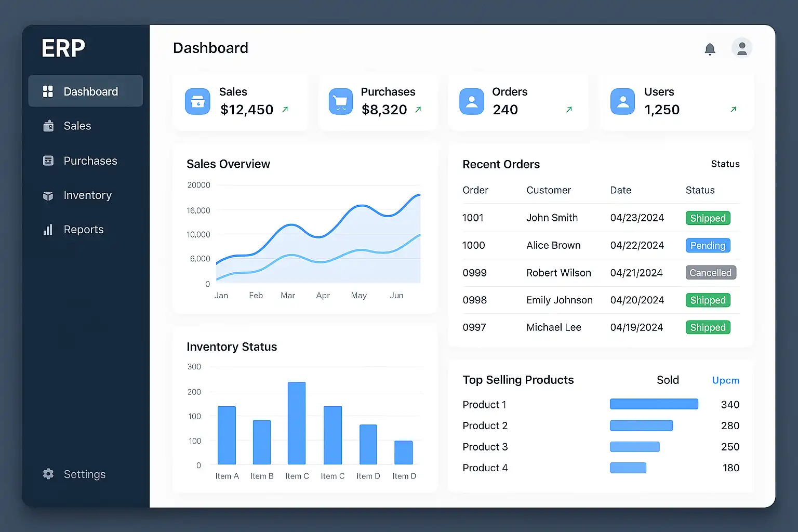Click the trend arrow on Sales card
The image size is (798, 532).
[x=285, y=110]
